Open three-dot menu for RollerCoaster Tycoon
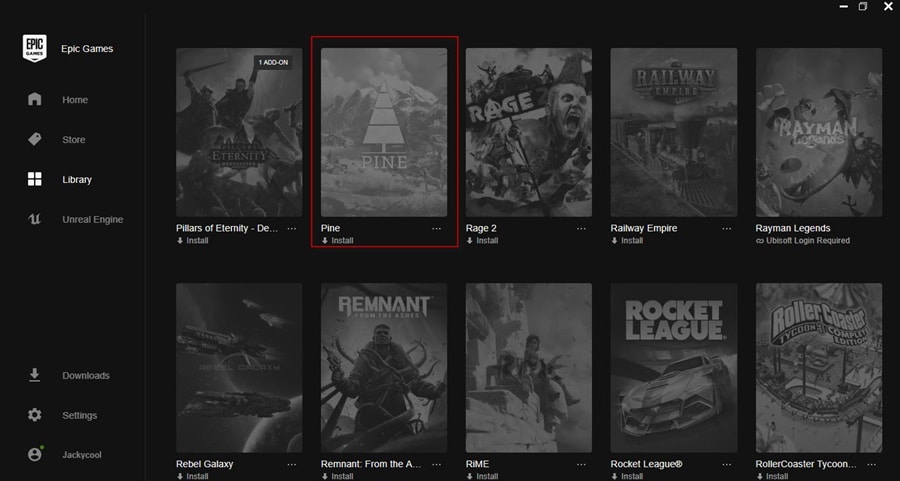The width and height of the screenshot is (900, 481). tap(871, 464)
